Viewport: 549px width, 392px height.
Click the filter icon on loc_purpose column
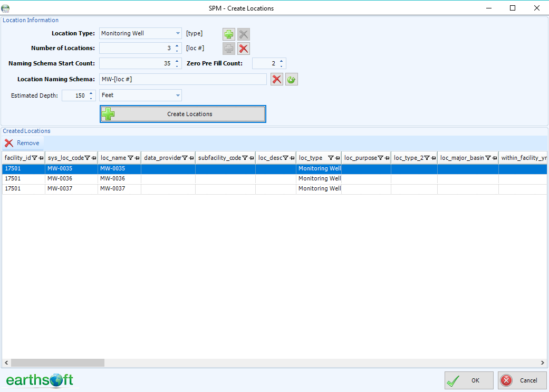point(380,158)
